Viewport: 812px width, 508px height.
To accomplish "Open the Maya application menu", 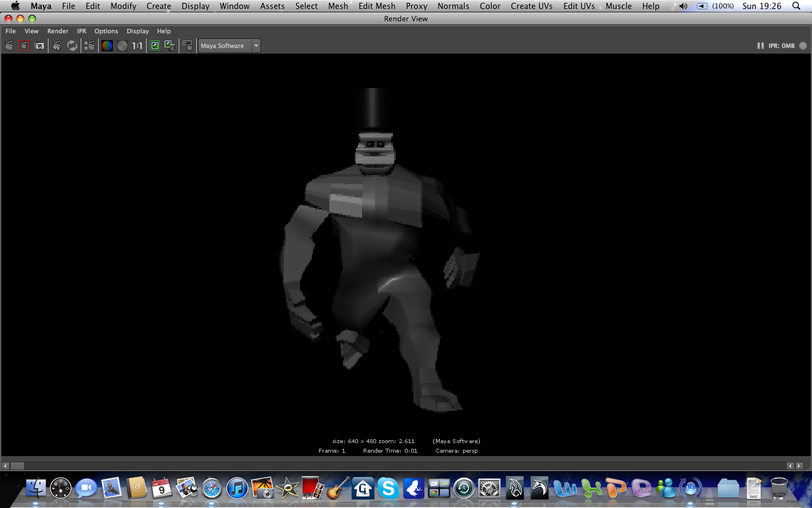I will 41,6.
